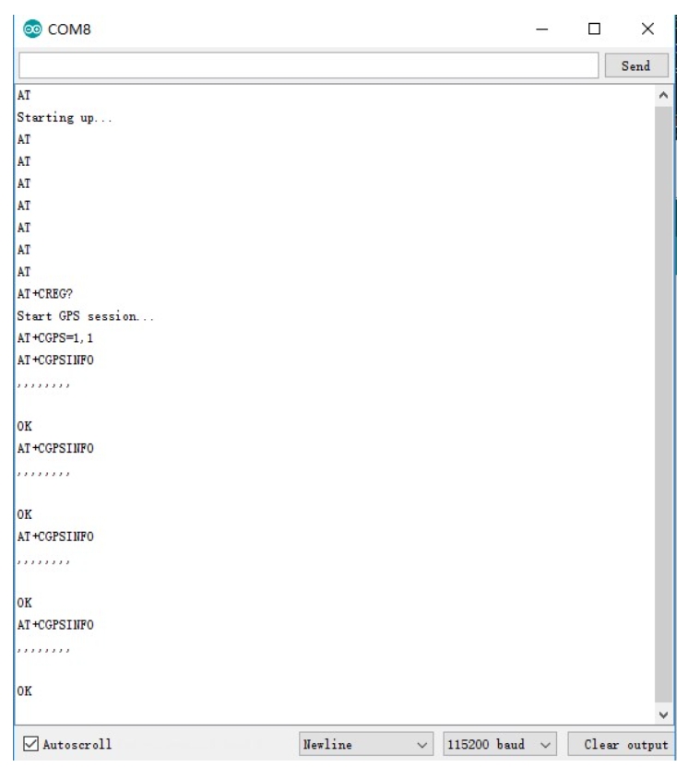Clear the serial output with Clear output
Screen dimensions: 700x767
[x=618, y=744]
